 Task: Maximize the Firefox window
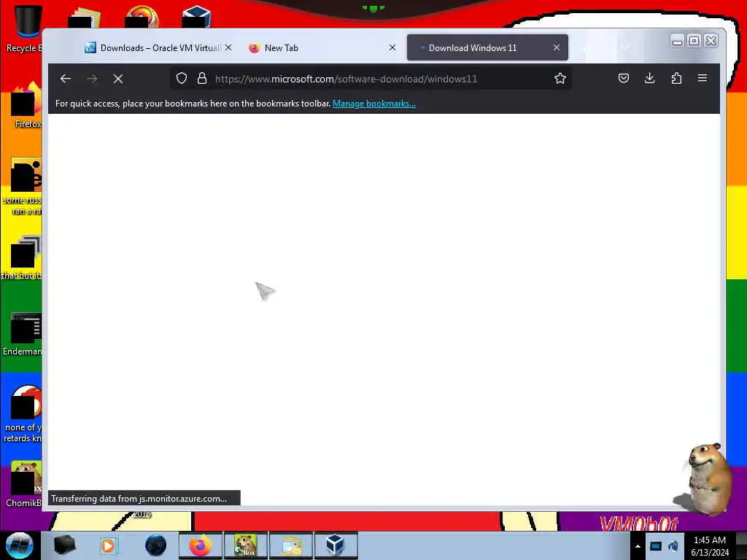(x=694, y=42)
